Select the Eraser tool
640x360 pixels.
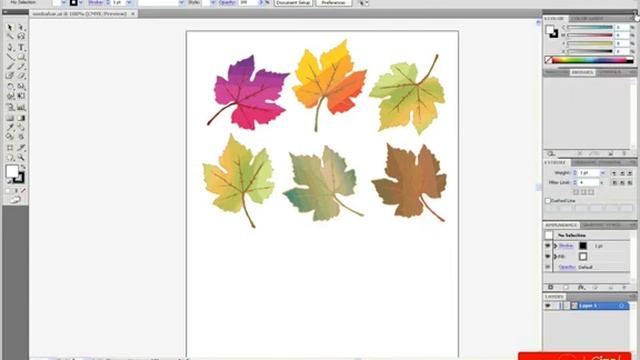pyautogui.click(x=21, y=76)
